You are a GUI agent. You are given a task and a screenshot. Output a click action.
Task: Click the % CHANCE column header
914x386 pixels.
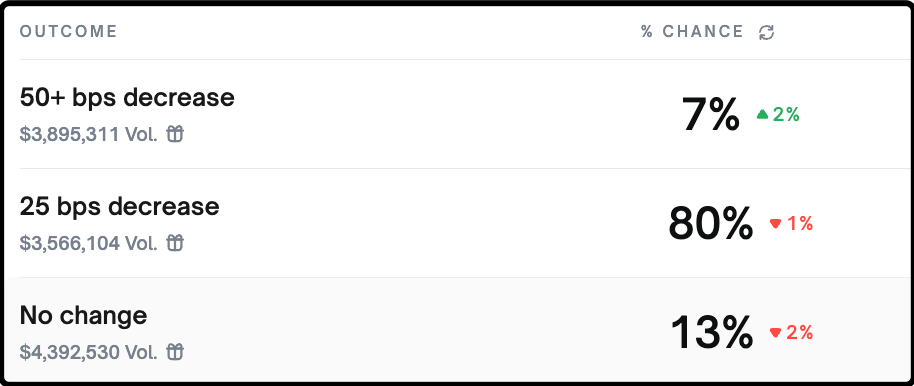pyautogui.click(x=692, y=31)
